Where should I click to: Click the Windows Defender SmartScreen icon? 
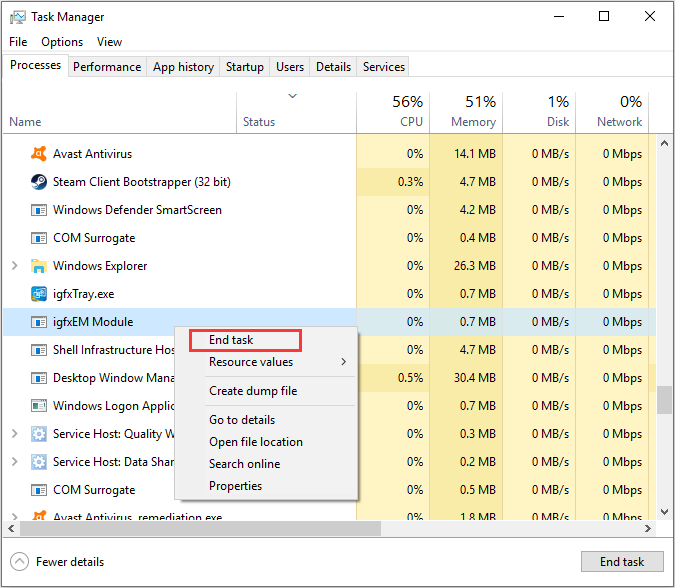(x=39, y=210)
